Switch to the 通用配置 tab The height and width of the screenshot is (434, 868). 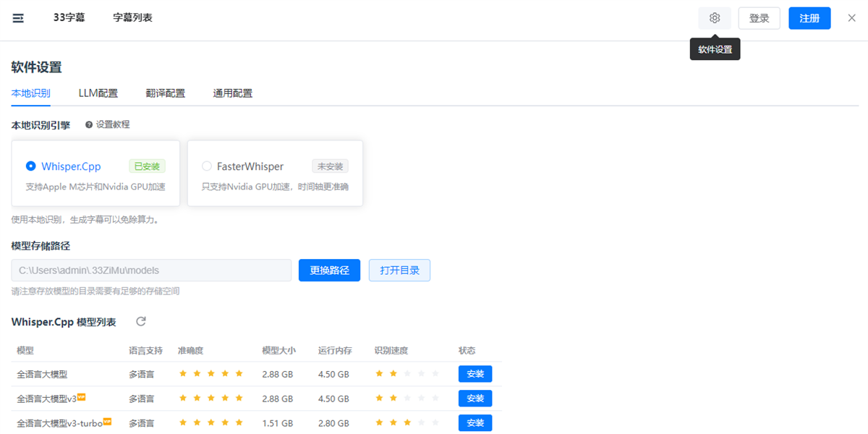click(x=232, y=93)
